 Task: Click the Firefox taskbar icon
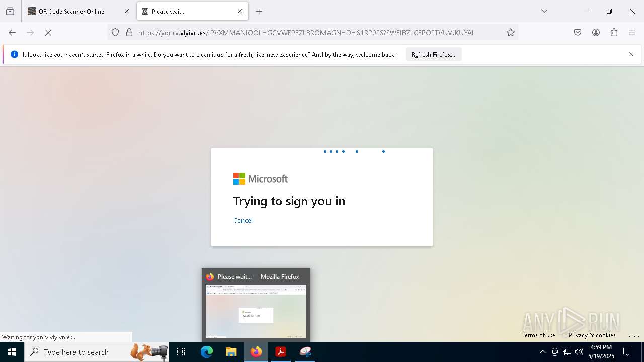click(x=256, y=352)
